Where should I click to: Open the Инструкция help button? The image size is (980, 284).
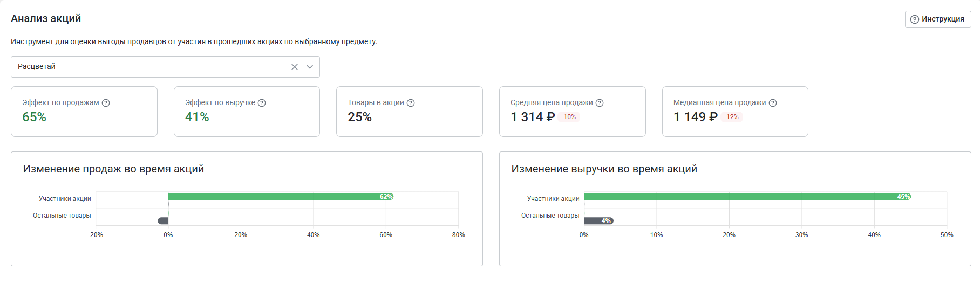tap(937, 19)
